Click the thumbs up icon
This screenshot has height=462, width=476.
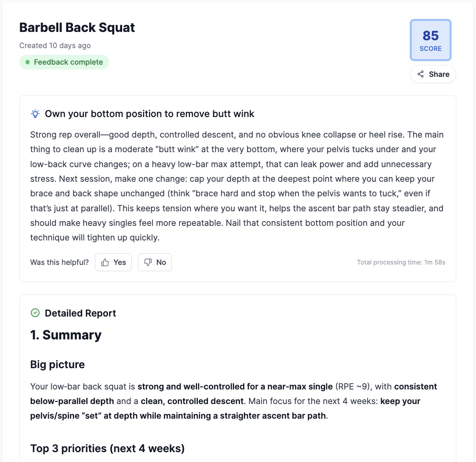tap(105, 263)
